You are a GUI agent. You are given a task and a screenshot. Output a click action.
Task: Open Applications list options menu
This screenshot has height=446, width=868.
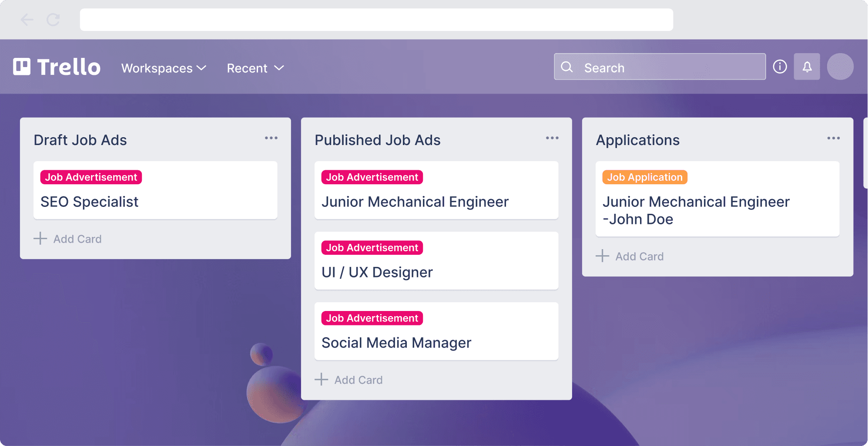834,138
